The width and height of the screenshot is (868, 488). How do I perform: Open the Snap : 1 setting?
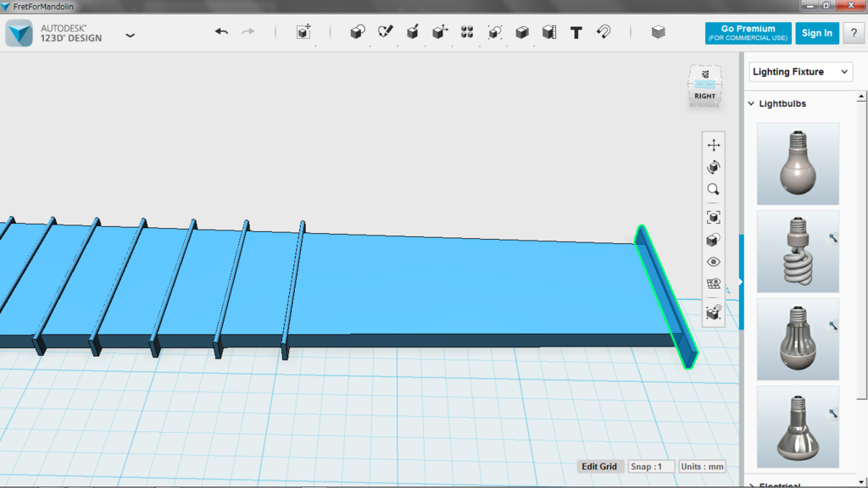tap(650, 467)
